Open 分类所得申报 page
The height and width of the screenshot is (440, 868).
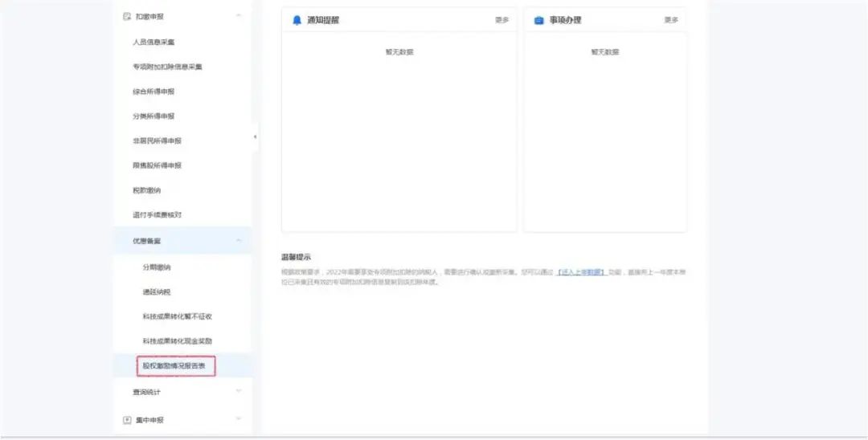point(154,116)
